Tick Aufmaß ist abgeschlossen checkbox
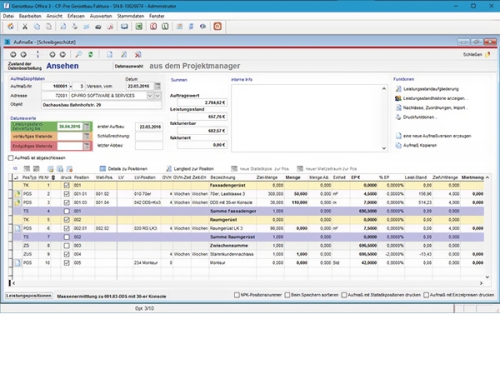500x384 pixels. coord(11,158)
